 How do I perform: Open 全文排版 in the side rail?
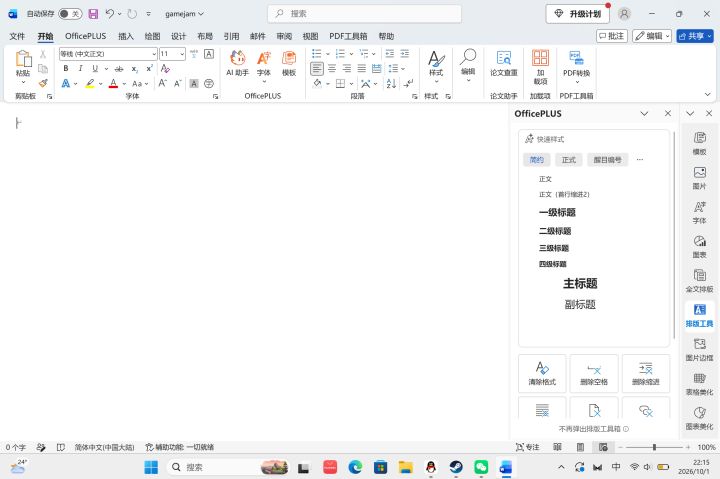[x=699, y=281]
